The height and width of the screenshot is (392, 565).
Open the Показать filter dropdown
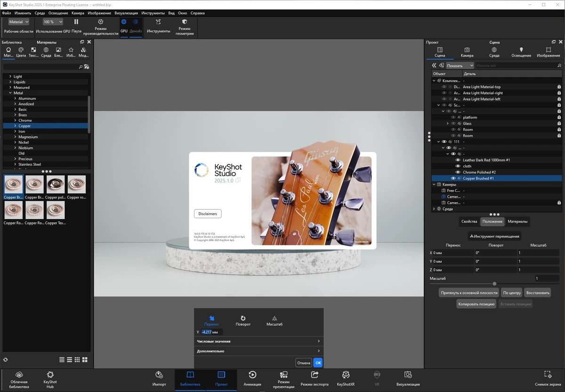tap(460, 65)
